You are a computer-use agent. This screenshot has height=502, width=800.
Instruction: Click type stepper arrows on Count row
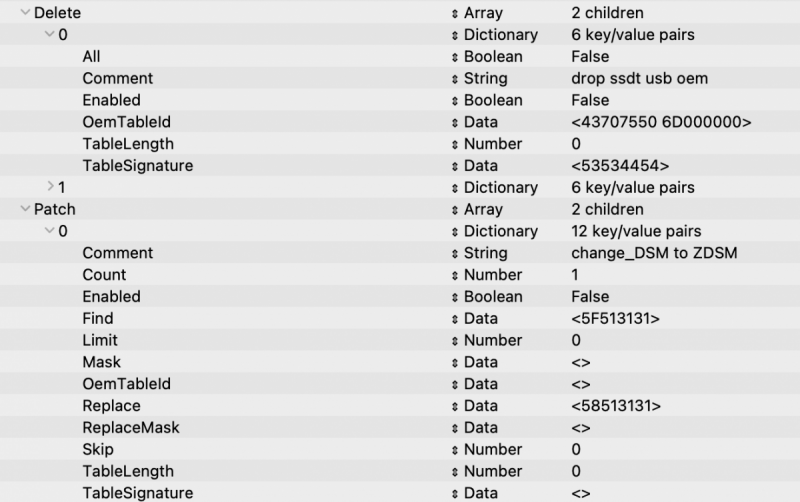point(454,275)
